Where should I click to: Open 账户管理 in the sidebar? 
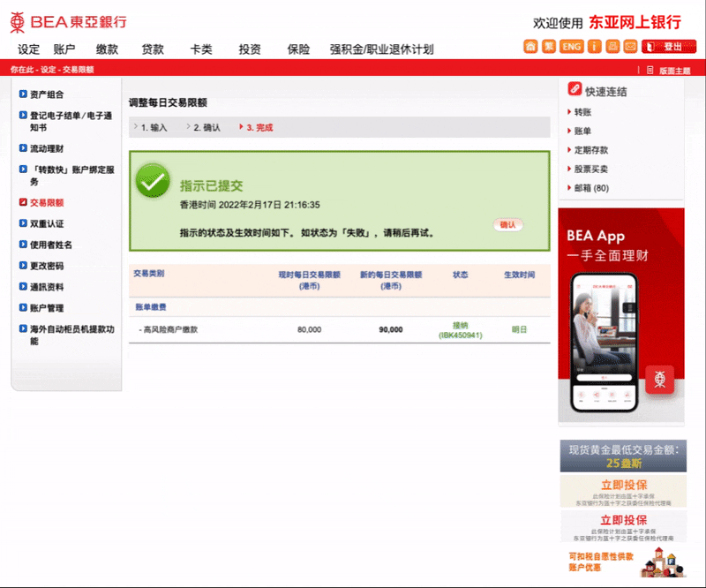coord(47,308)
